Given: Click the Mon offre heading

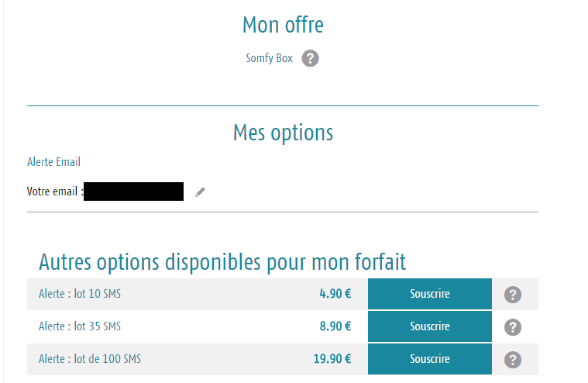Looking at the screenshot, I should pyautogui.click(x=283, y=25).
